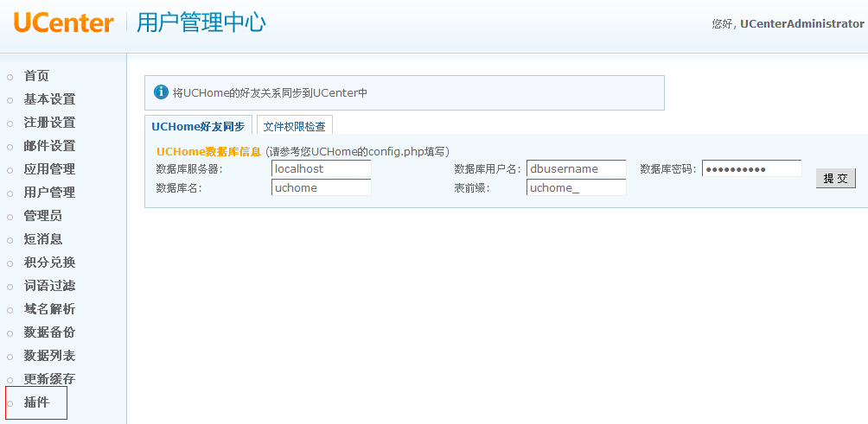
Task: Click the 数据库服务器 input field
Action: tap(321, 168)
